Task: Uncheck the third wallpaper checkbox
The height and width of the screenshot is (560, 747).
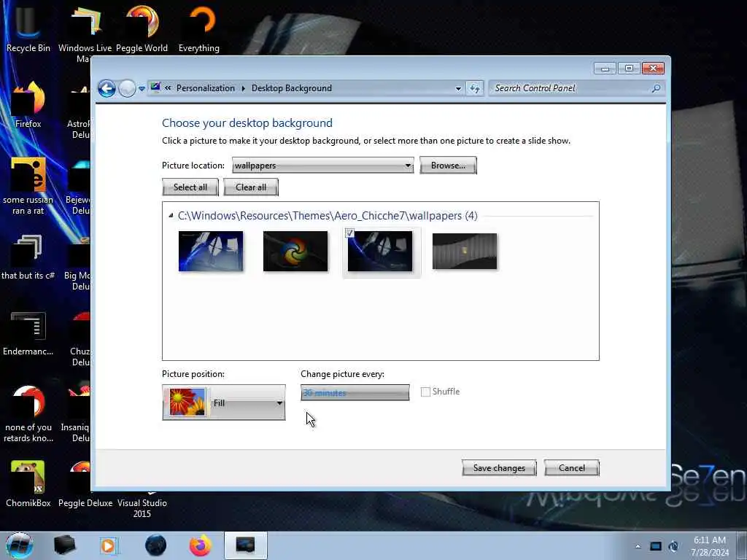Action: click(349, 233)
